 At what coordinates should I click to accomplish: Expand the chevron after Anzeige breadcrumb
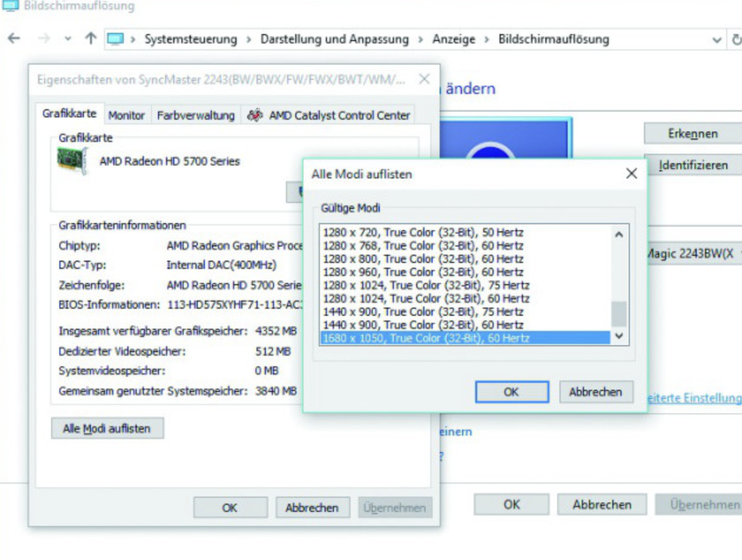coord(487,40)
